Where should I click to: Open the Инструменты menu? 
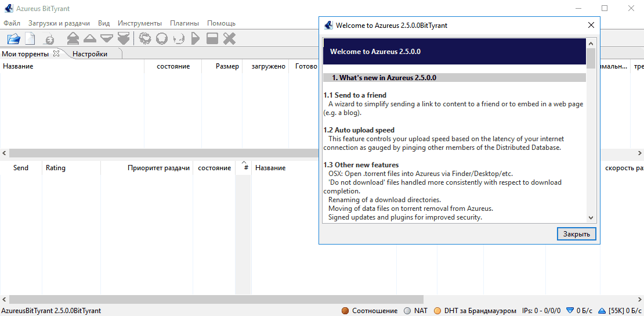pos(139,23)
